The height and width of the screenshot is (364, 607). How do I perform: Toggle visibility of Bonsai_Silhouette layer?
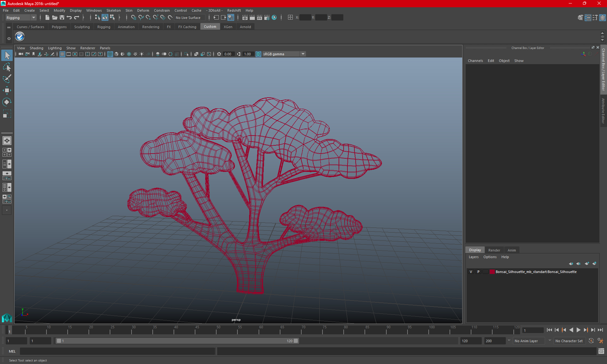point(470,272)
